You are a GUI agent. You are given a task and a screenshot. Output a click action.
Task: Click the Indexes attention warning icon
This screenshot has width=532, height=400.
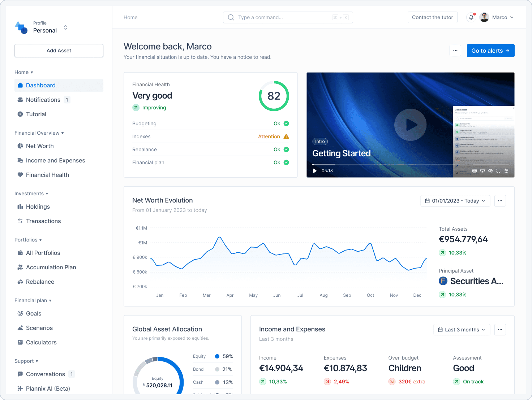pos(286,136)
